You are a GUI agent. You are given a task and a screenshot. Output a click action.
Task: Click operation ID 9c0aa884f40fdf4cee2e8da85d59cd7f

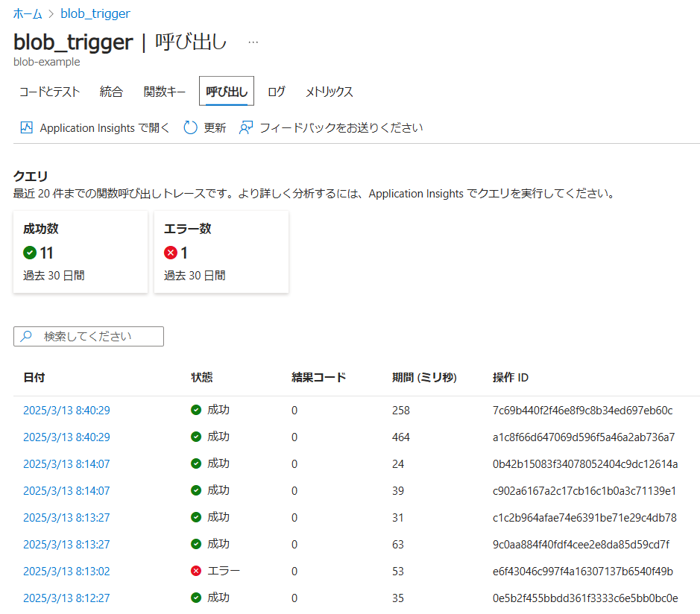[x=581, y=544]
